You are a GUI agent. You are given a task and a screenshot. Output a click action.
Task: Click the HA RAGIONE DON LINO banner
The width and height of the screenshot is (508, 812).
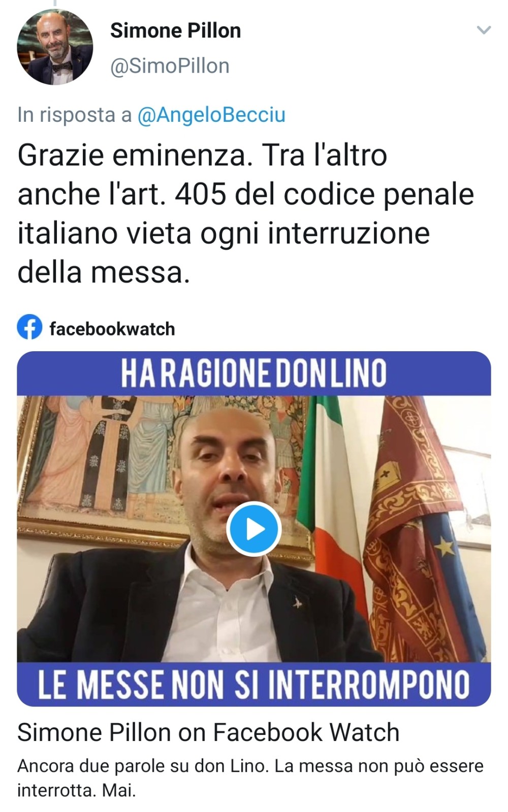[x=254, y=373]
